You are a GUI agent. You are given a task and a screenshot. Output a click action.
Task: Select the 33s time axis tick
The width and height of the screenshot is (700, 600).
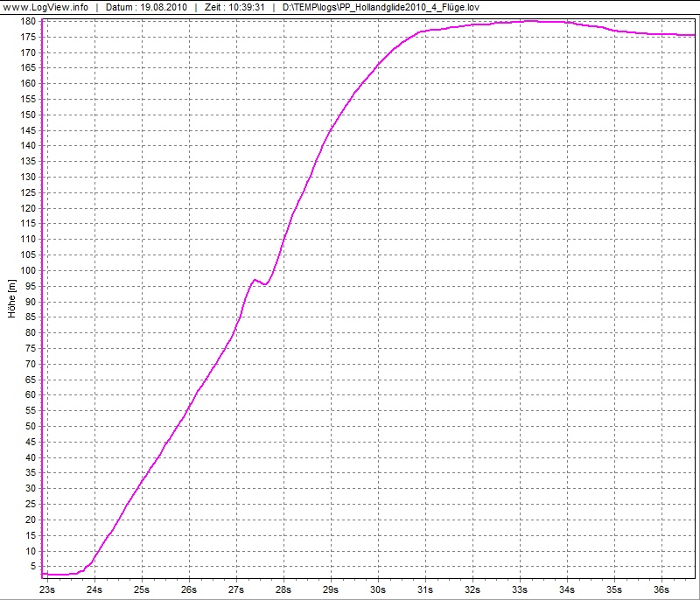pos(520,590)
